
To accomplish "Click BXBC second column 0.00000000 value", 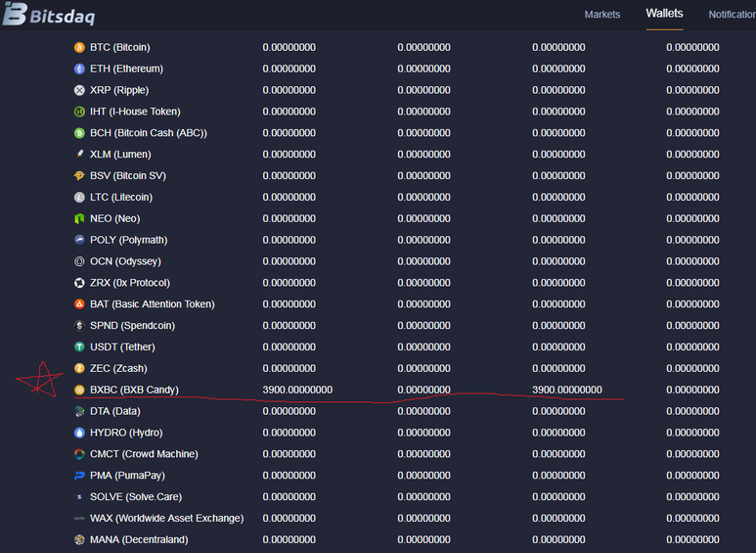I will [423, 390].
